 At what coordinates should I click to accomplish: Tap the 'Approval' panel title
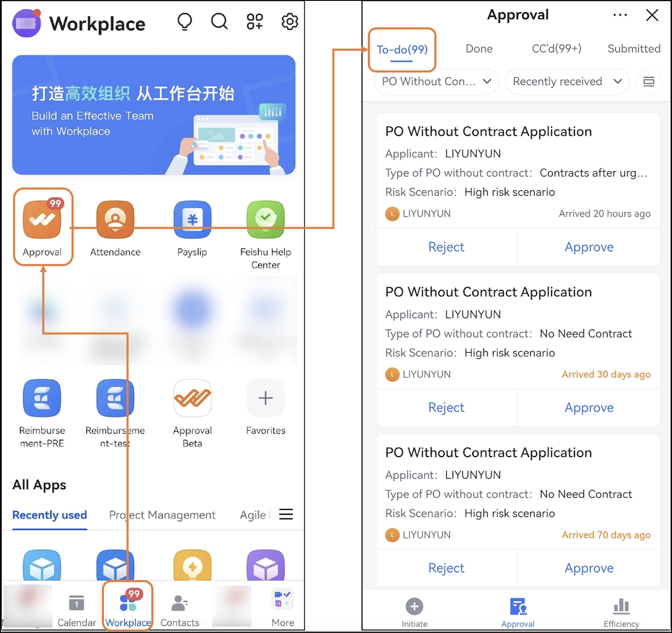point(518,15)
